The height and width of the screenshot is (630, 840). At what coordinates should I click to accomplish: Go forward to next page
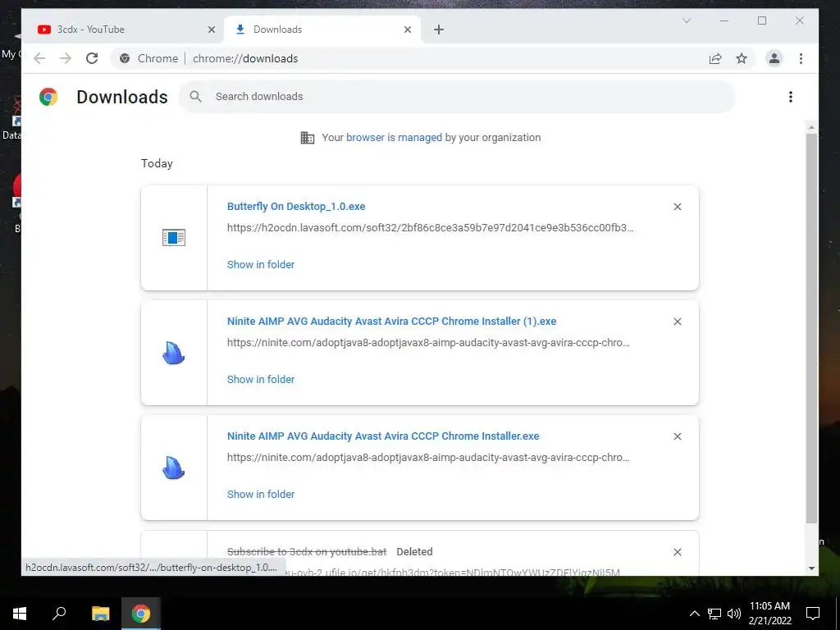tap(66, 58)
